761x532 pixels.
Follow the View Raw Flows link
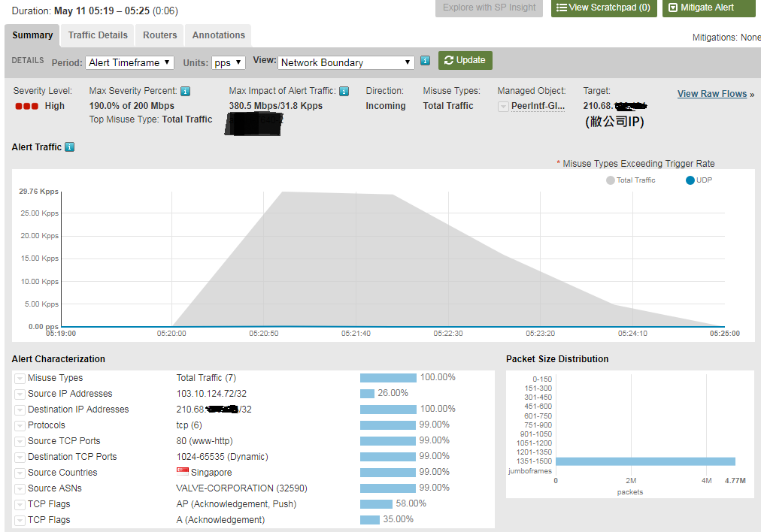tap(712, 94)
